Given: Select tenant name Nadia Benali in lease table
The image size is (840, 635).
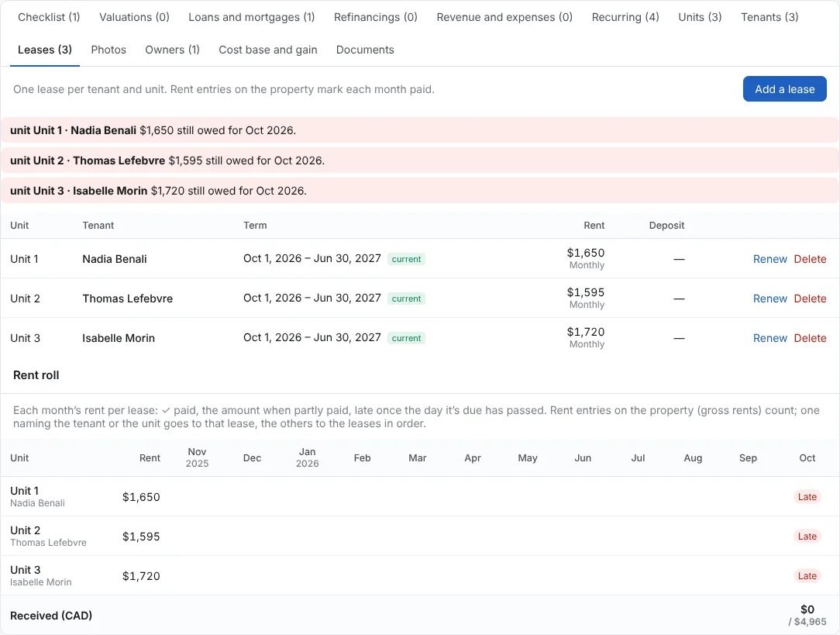Looking at the screenshot, I should [x=115, y=259].
